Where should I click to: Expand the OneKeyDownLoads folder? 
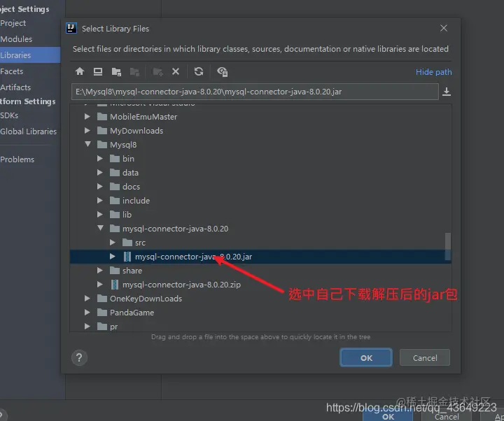click(87, 299)
